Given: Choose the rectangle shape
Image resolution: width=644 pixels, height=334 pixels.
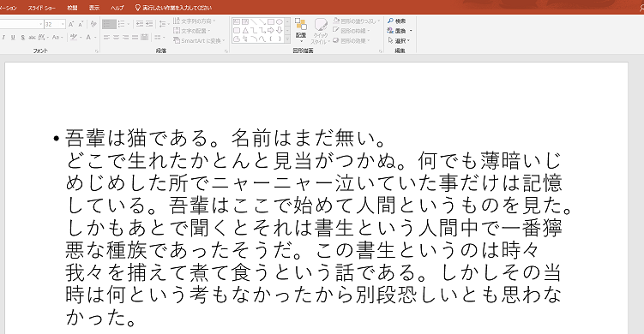Looking at the screenshot, I should [x=271, y=21].
